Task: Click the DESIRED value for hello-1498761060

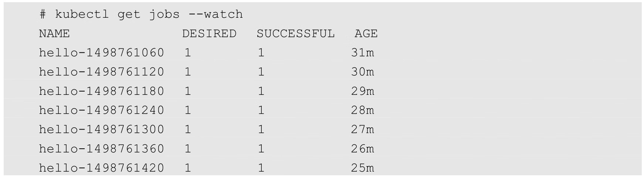Action: coord(188,53)
